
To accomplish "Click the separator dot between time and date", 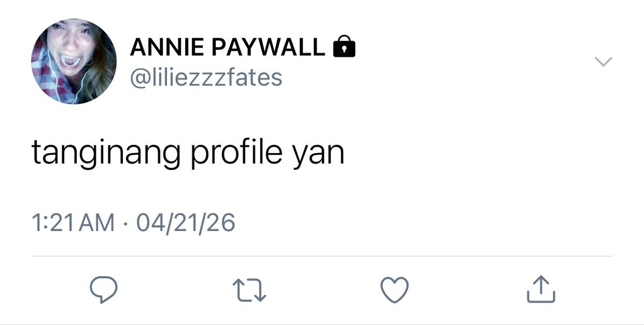I will [126, 223].
